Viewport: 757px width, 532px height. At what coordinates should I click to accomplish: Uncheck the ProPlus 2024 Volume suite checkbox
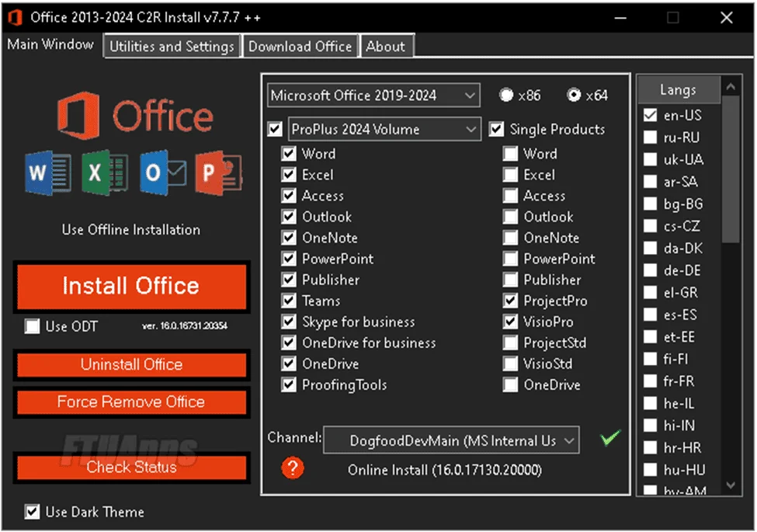275,130
